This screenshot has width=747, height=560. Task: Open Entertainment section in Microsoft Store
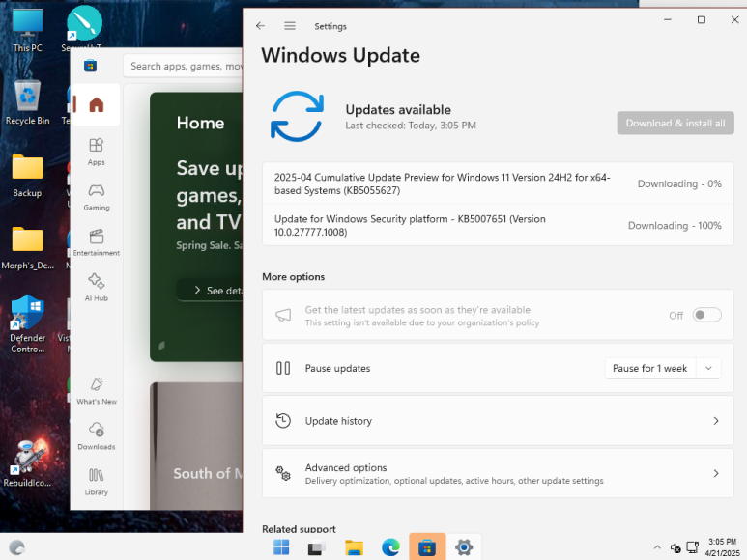[97, 242]
